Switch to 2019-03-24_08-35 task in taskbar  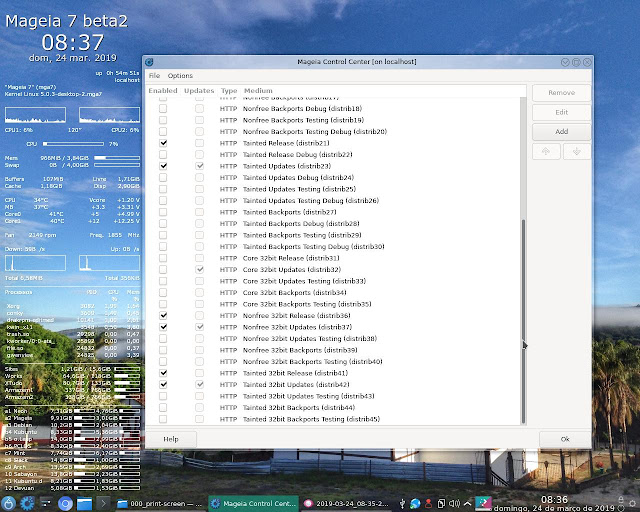[347, 503]
